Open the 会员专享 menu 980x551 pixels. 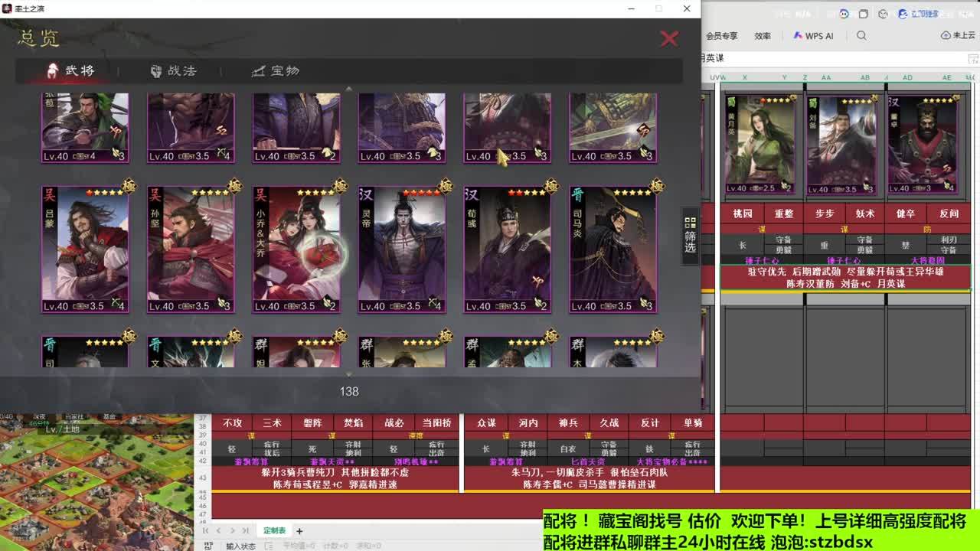click(x=721, y=36)
